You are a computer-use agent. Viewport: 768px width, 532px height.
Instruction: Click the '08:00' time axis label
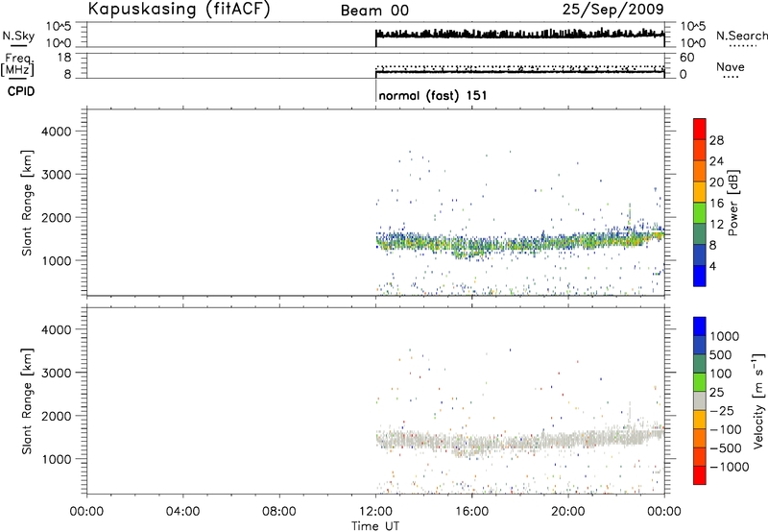click(x=279, y=512)
